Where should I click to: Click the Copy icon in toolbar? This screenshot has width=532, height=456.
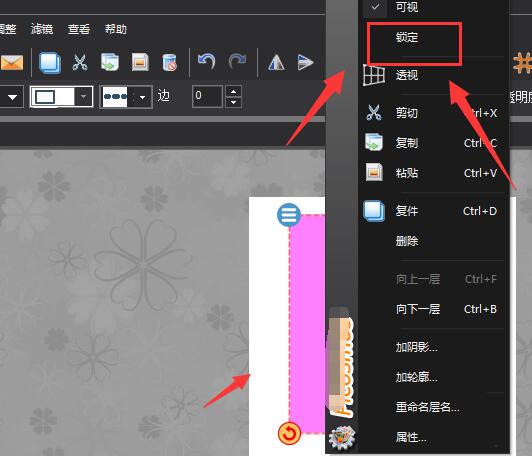point(110,62)
